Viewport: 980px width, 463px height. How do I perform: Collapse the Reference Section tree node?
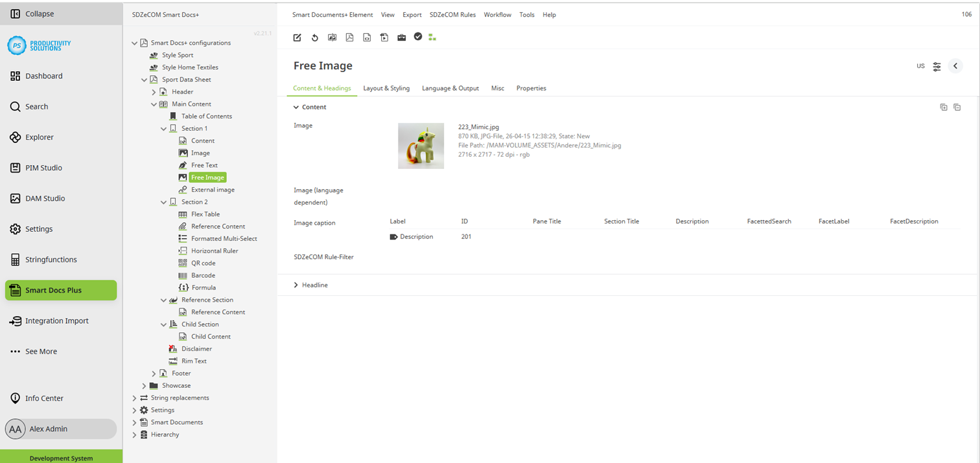pyautogui.click(x=164, y=300)
